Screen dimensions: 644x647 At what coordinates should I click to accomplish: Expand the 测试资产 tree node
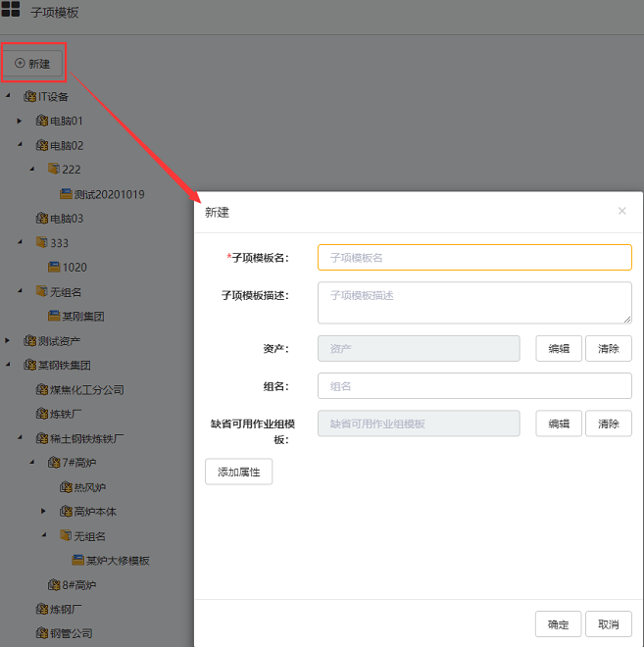pos(8,340)
